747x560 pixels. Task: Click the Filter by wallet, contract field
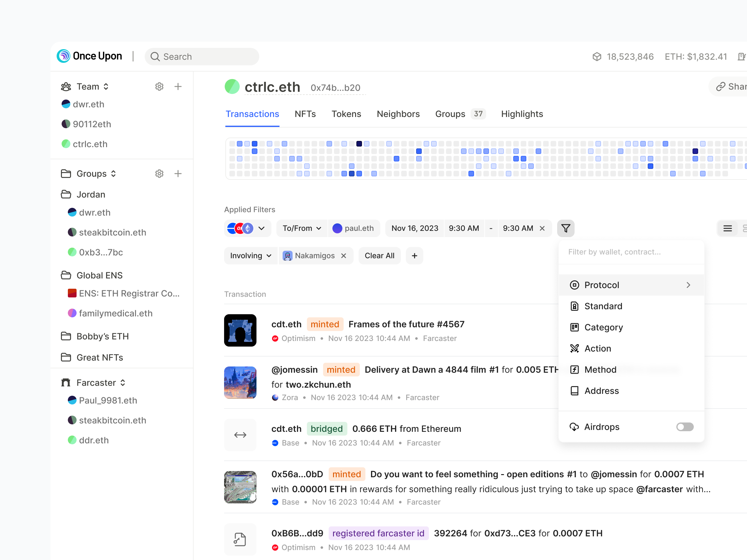631,252
